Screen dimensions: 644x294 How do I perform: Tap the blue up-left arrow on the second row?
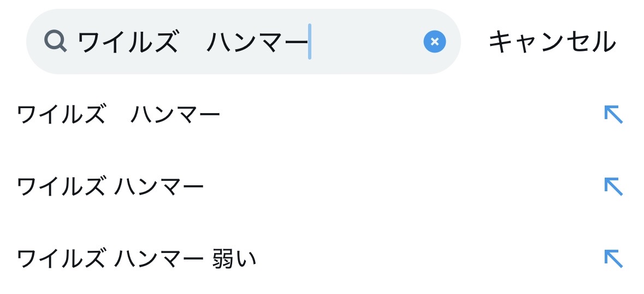pyautogui.click(x=613, y=186)
